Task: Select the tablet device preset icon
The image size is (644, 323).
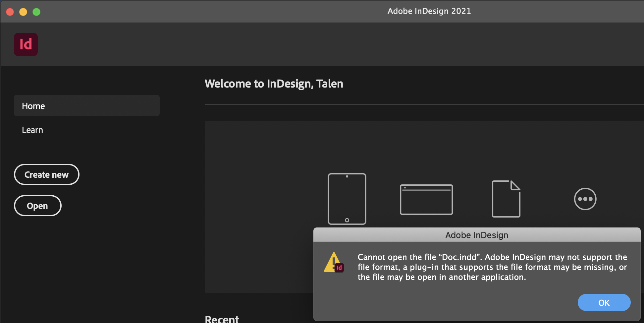Action: tap(347, 199)
